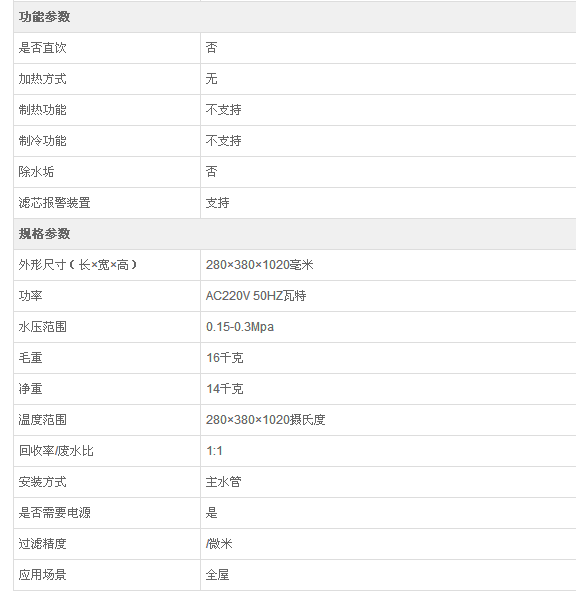
Task: Click the 0.15-0.3Mpa water pressure value
Action: (240, 327)
